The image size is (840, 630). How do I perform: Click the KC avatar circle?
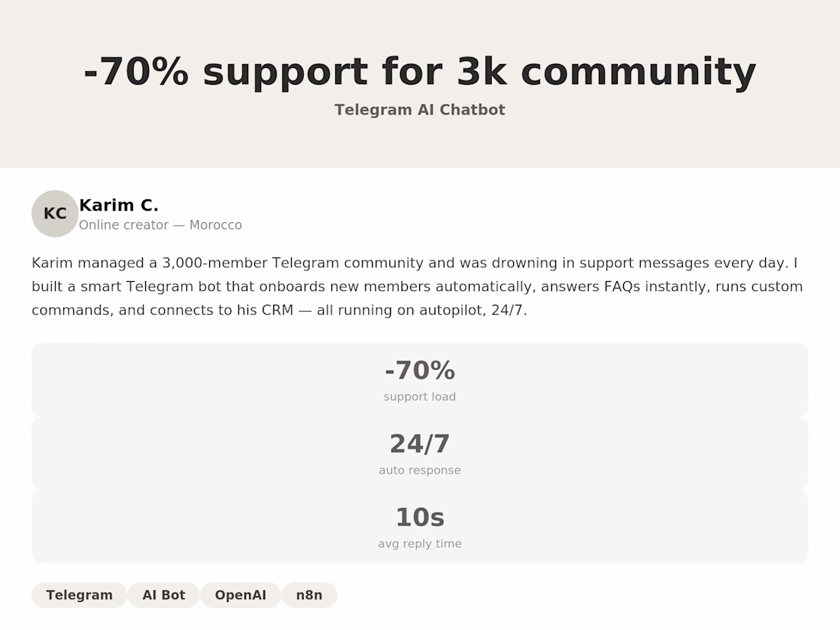[x=55, y=214]
